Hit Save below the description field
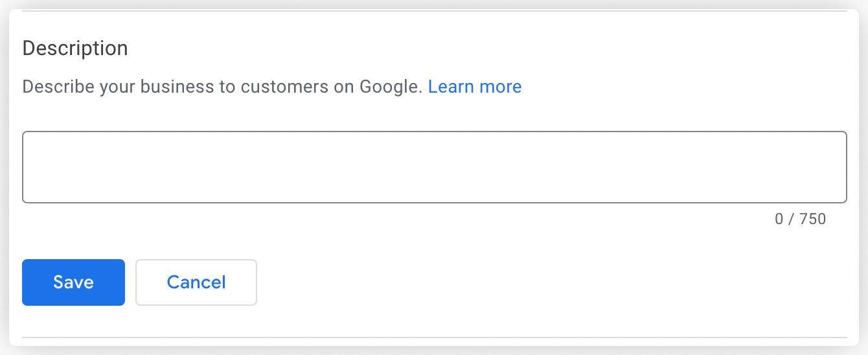The image size is (868, 355). click(73, 282)
